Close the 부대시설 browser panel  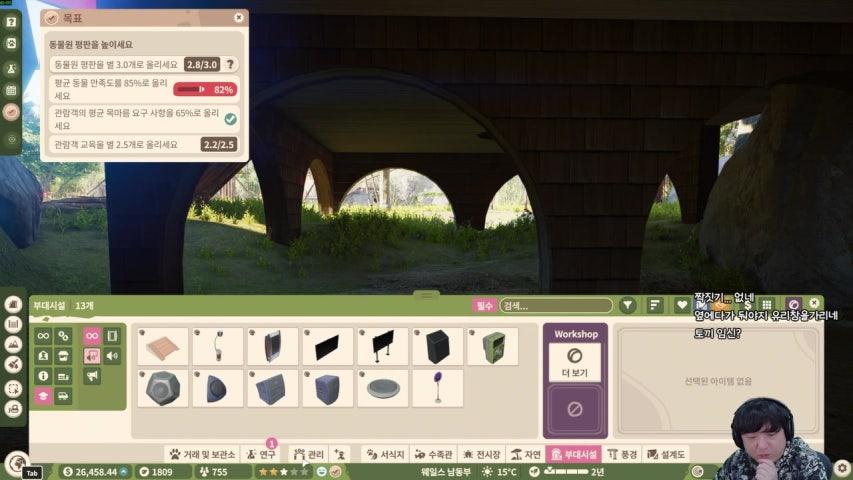tap(814, 303)
